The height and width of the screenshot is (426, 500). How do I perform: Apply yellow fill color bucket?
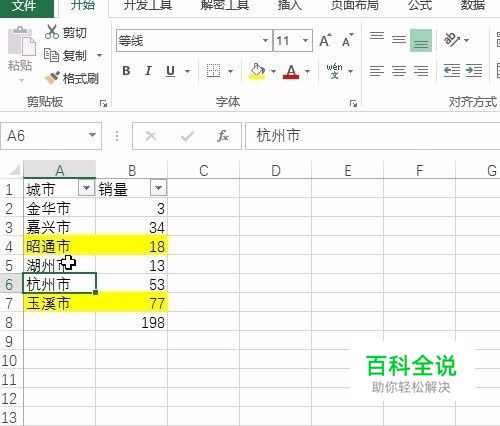point(257,71)
